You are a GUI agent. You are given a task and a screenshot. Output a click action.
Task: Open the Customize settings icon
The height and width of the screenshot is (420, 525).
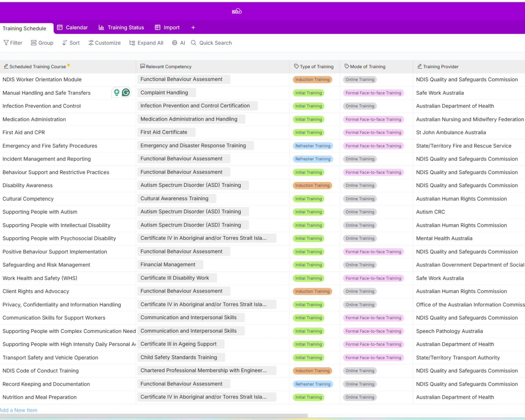tap(91, 43)
